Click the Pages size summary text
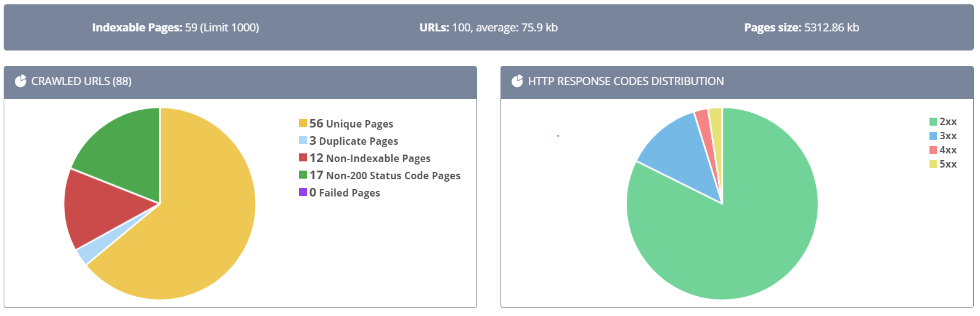980x316 pixels. 801,28
